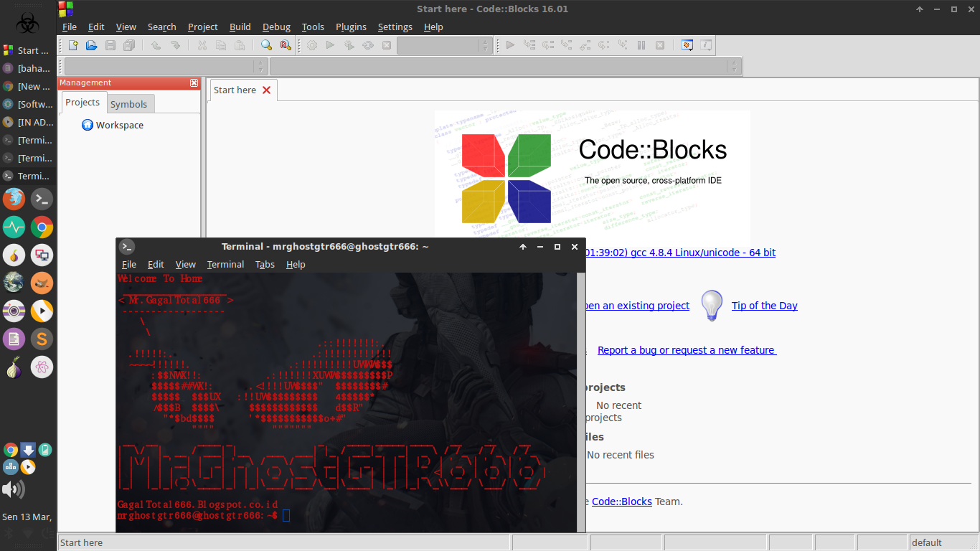Image resolution: width=980 pixels, height=551 pixels.
Task: Click the Stop debugger icon
Action: (x=660, y=45)
